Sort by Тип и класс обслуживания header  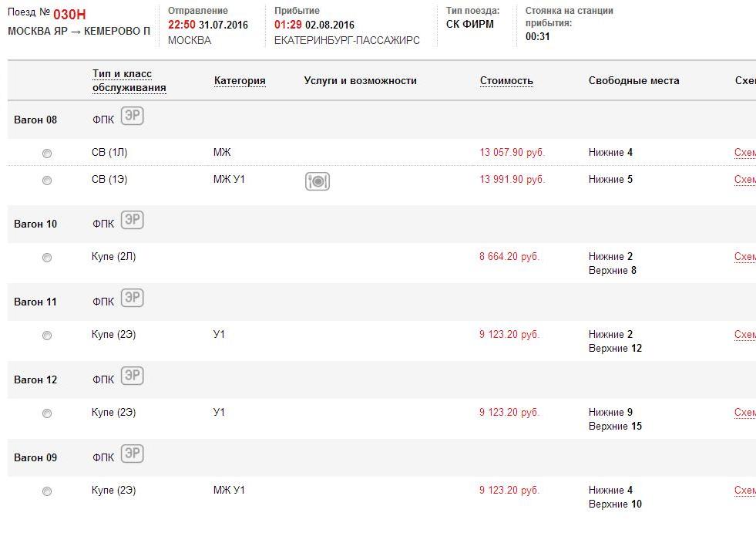coord(129,80)
